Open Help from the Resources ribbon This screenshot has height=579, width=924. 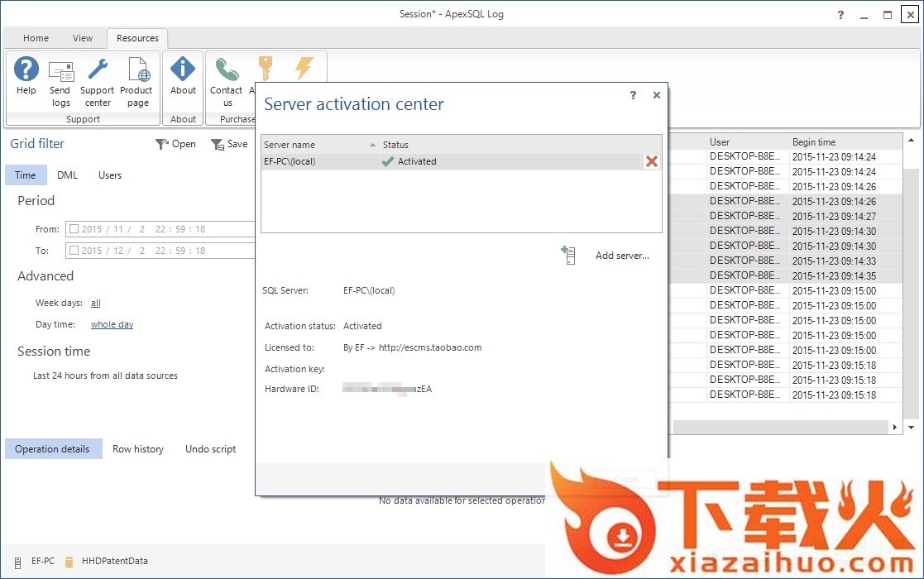(x=26, y=75)
